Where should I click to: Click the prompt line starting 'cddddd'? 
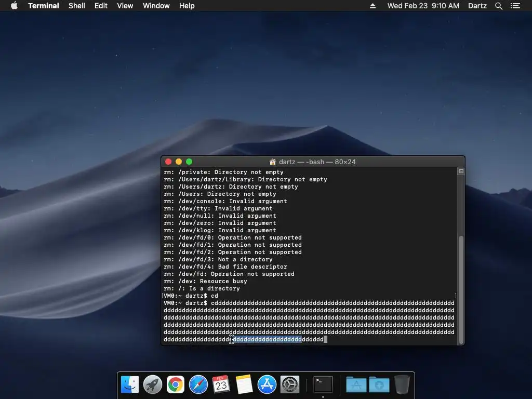tap(309, 303)
